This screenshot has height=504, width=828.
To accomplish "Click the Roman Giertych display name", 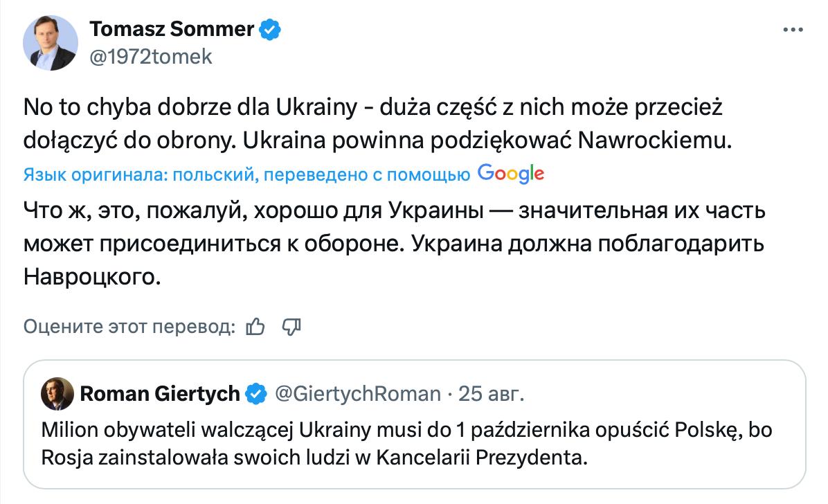I will pyautogui.click(x=160, y=394).
